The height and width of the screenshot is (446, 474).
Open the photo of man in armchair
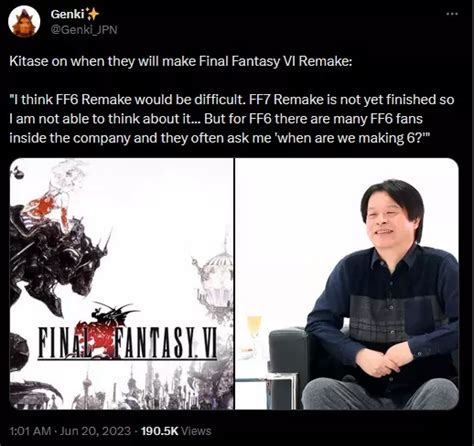coord(347,284)
